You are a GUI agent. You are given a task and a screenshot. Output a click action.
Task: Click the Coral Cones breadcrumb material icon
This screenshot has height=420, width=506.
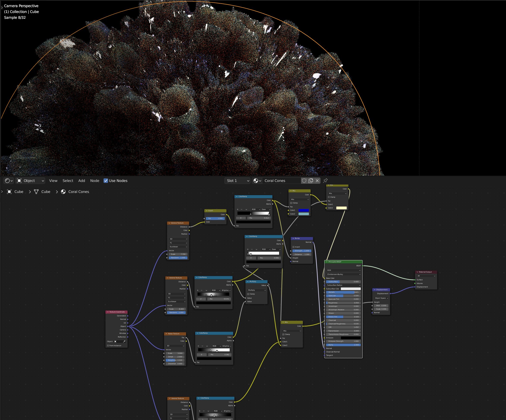click(x=63, y=192)
